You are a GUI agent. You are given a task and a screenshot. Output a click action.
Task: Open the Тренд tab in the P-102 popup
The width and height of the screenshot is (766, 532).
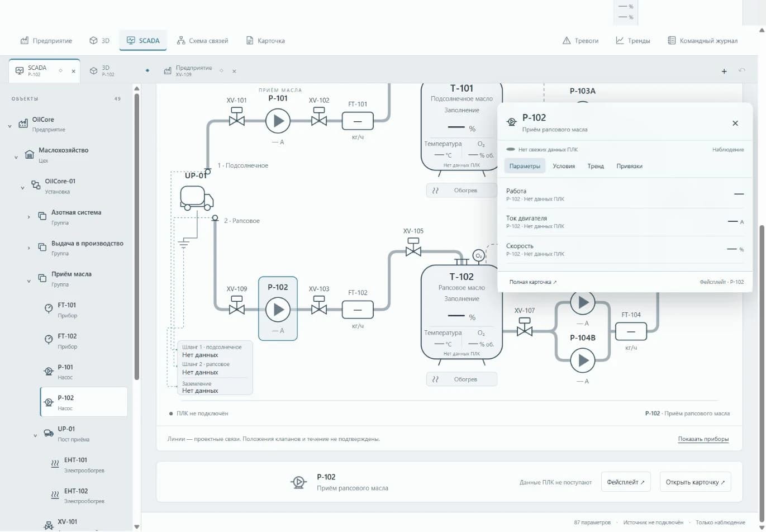(596, 166)
